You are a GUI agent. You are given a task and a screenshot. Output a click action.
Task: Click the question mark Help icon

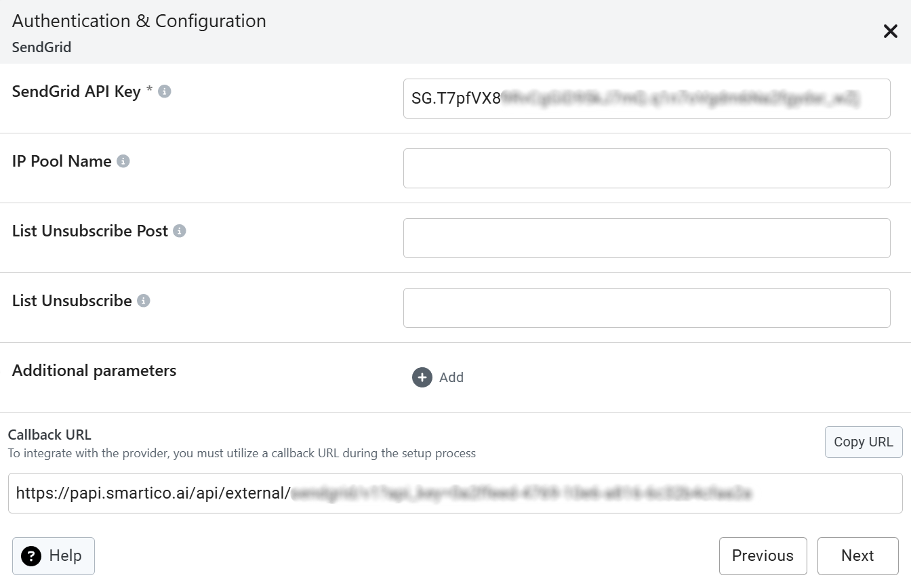pyautogui.click(x=31, y=556)
